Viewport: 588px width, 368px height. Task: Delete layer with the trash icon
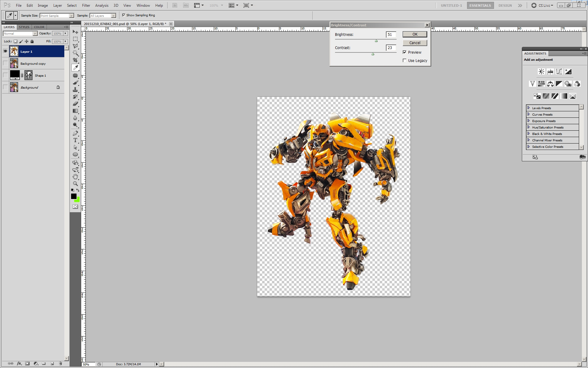click(60, 363)
